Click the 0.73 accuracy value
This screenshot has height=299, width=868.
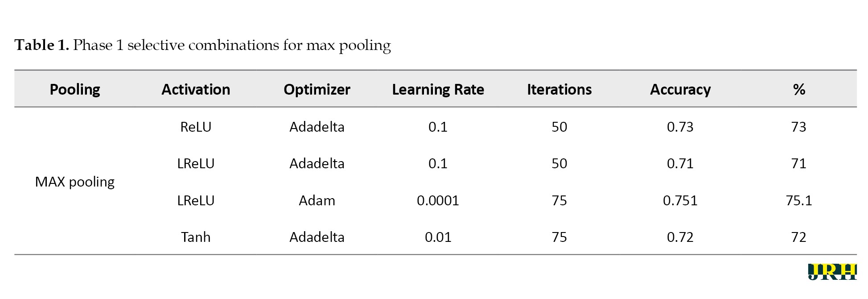pos(680,127)
